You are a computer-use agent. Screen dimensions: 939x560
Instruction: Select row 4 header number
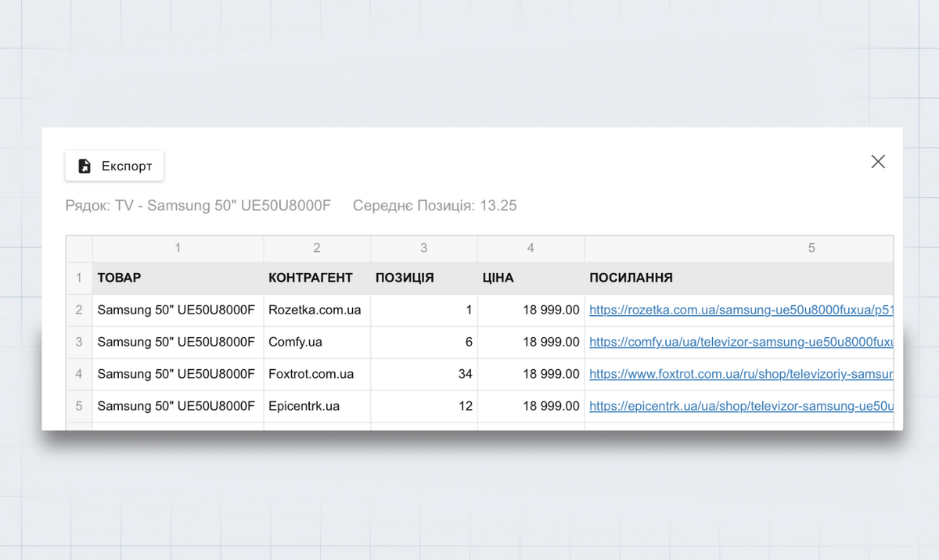pyautogui.click(x=79, y=374)
